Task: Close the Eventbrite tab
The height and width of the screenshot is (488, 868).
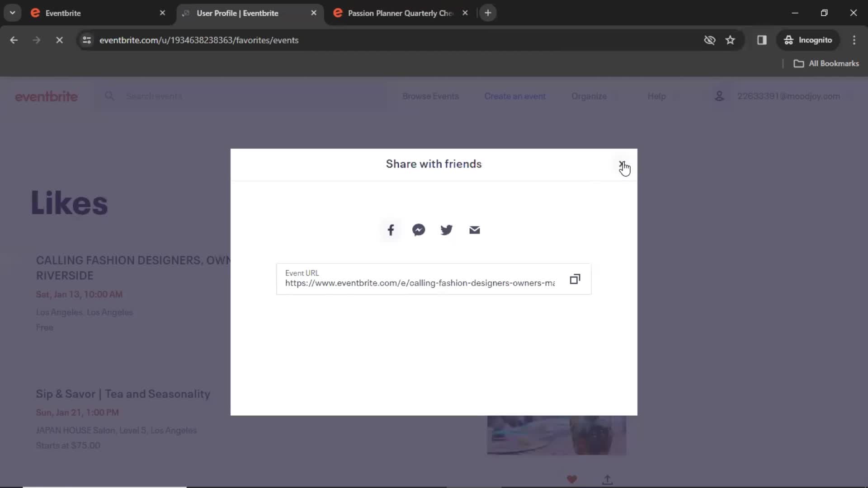Action: click(162, 13)
